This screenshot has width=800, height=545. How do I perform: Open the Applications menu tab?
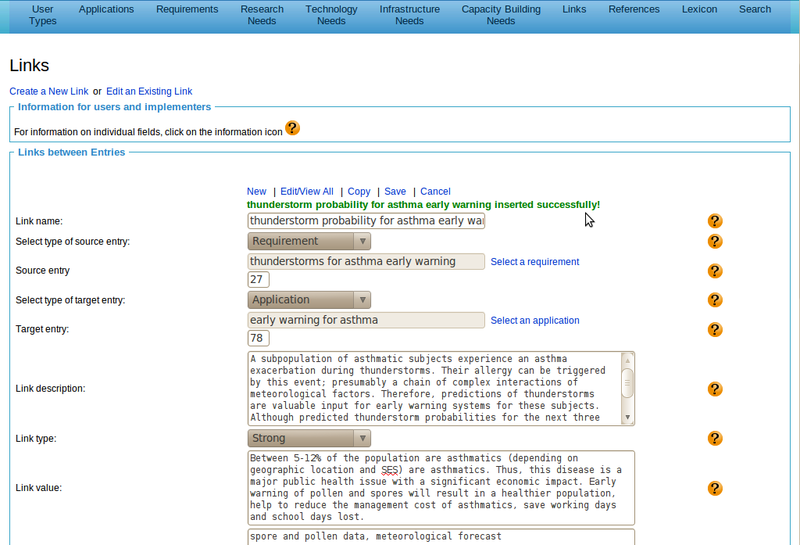click(x=106, y=9)
